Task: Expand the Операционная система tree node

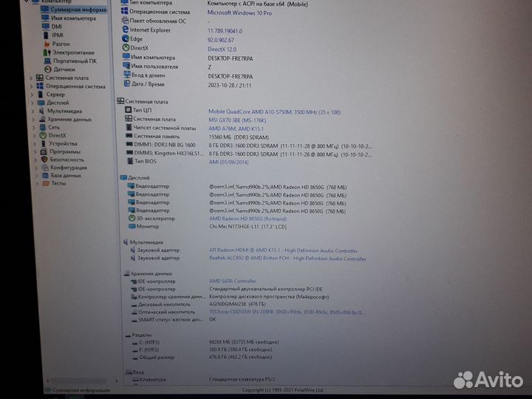Action: 32,86
